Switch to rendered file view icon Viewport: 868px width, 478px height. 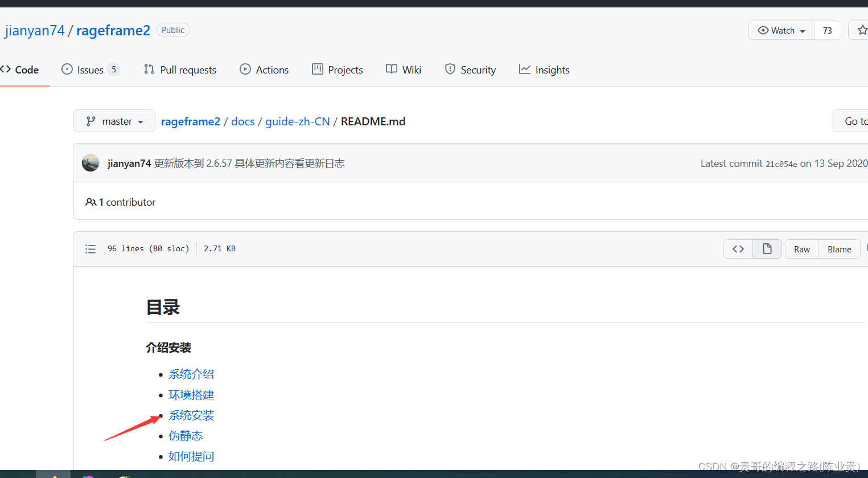point(767,249)
